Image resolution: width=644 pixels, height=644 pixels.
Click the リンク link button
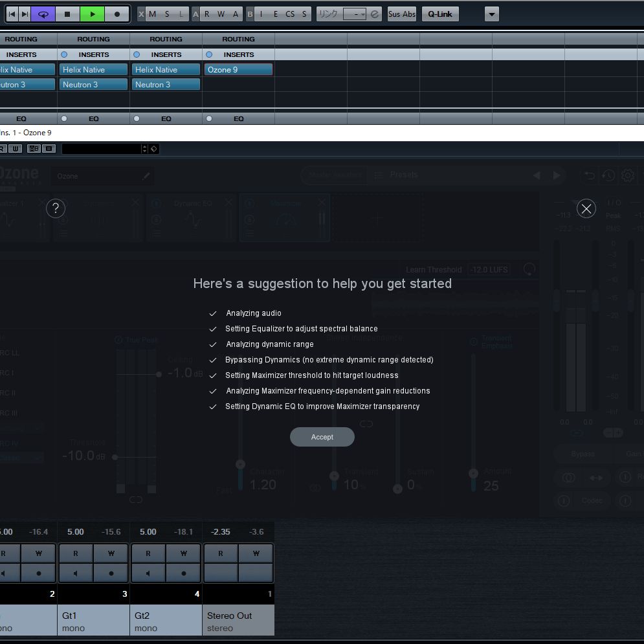[329, 14]
